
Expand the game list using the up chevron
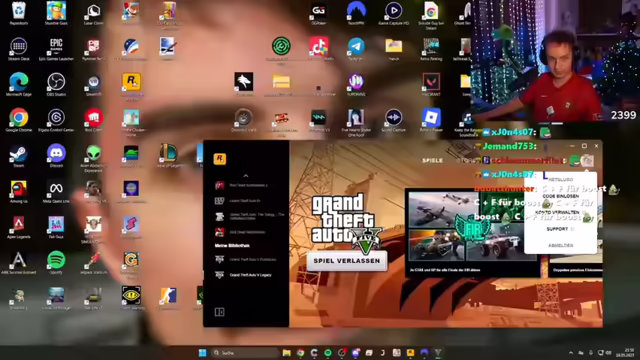[x=246, y=176]
